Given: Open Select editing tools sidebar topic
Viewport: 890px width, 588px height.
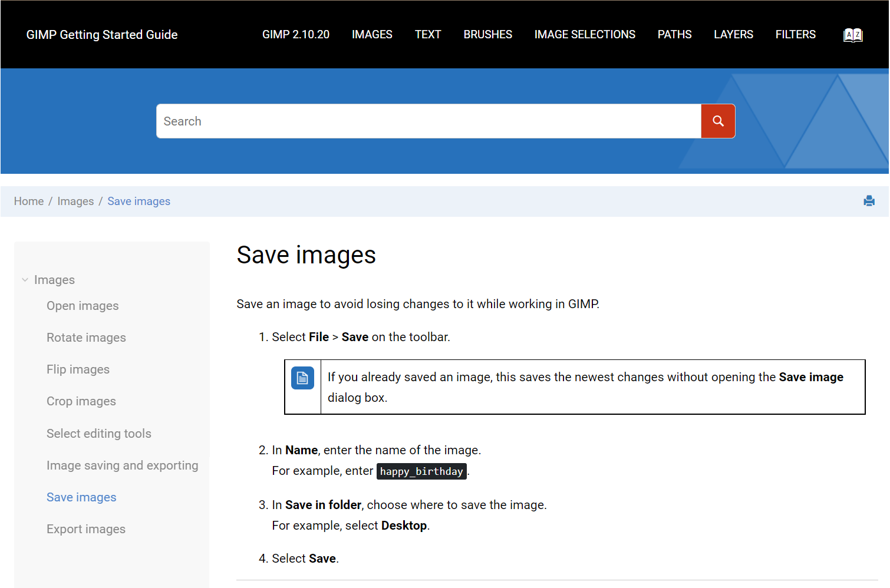Looking at the screenshot, I should point(99,434).
